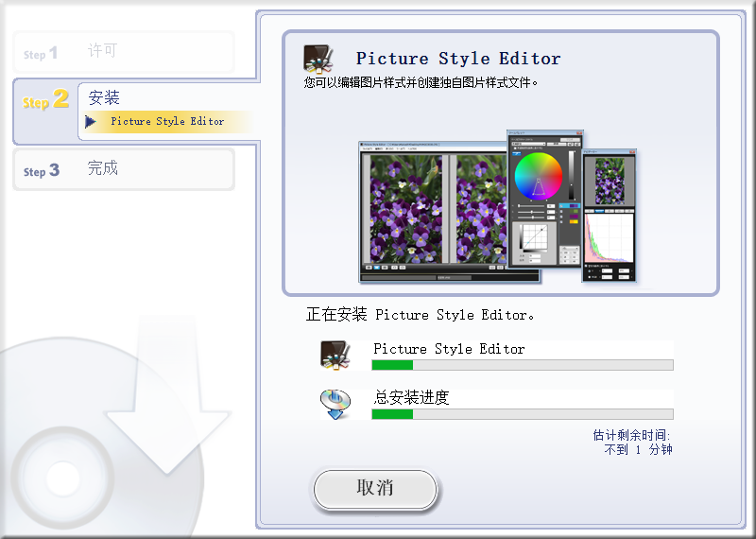Screen dimensions: 756x539
Task: Click Picture Style Editor item under Step 2
Action: pos(167,121)
